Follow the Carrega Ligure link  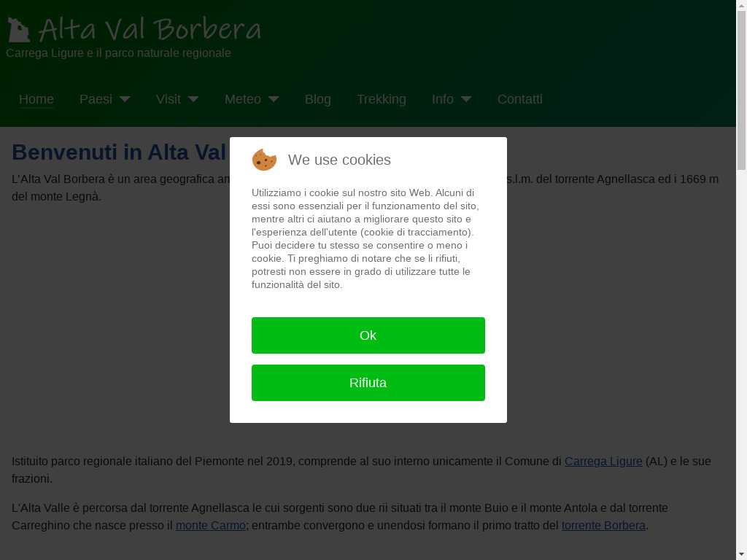(603, 462)
